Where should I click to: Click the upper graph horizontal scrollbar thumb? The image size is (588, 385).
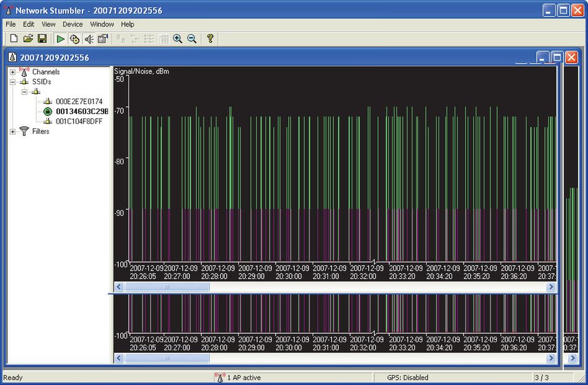pyautogui.click(x=167, y=287)
